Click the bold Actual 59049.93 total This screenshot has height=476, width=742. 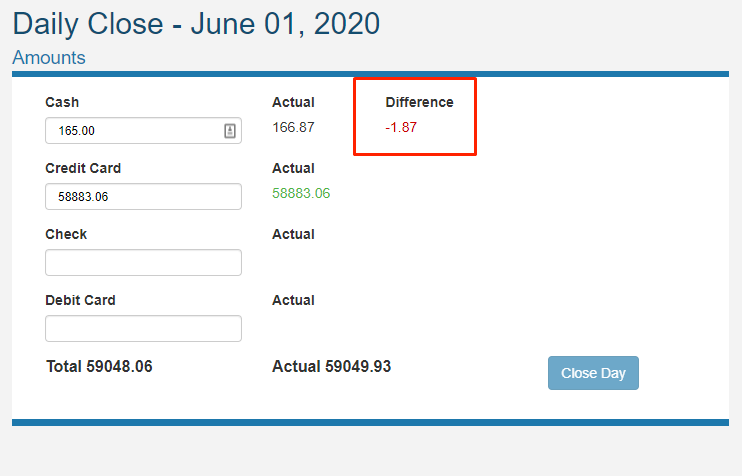331,366
